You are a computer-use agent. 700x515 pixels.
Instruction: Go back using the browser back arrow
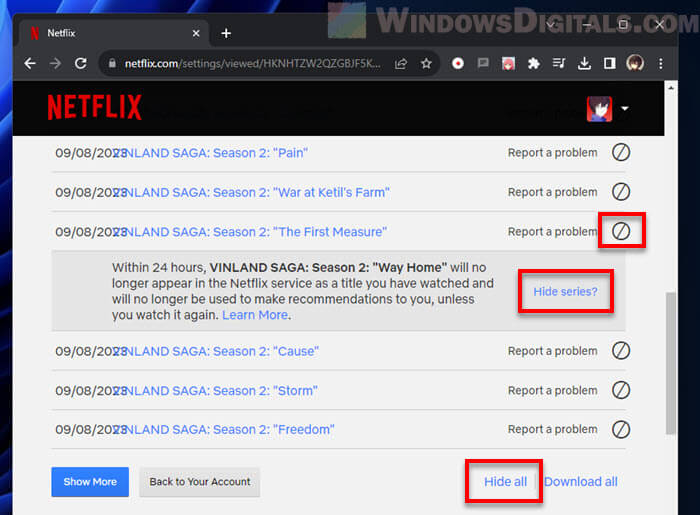pos(30,63)
